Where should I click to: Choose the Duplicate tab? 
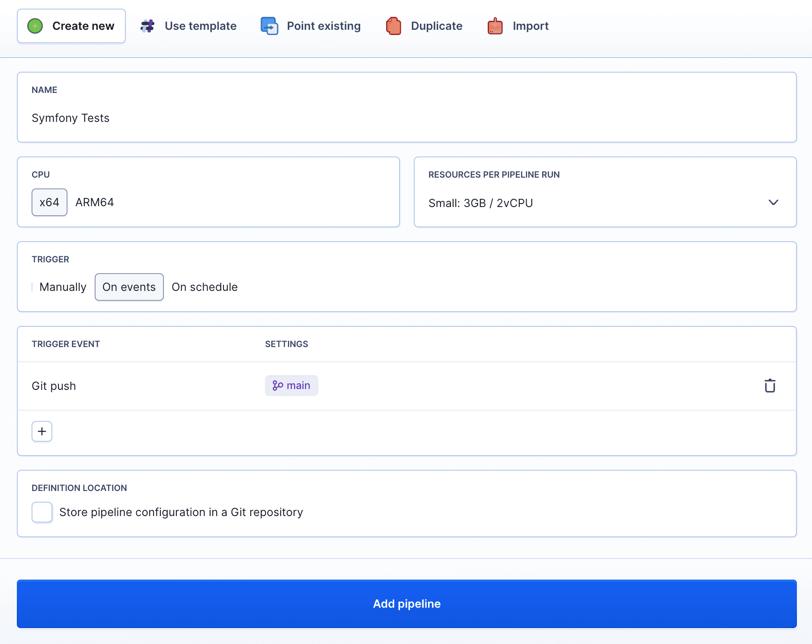424,26
